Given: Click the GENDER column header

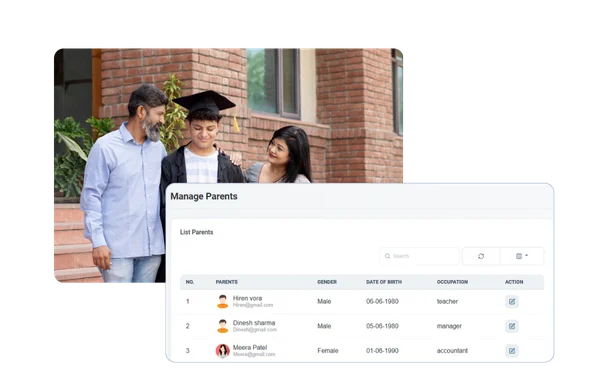Looking at the screenshot, I should click(x=327, y=282).
